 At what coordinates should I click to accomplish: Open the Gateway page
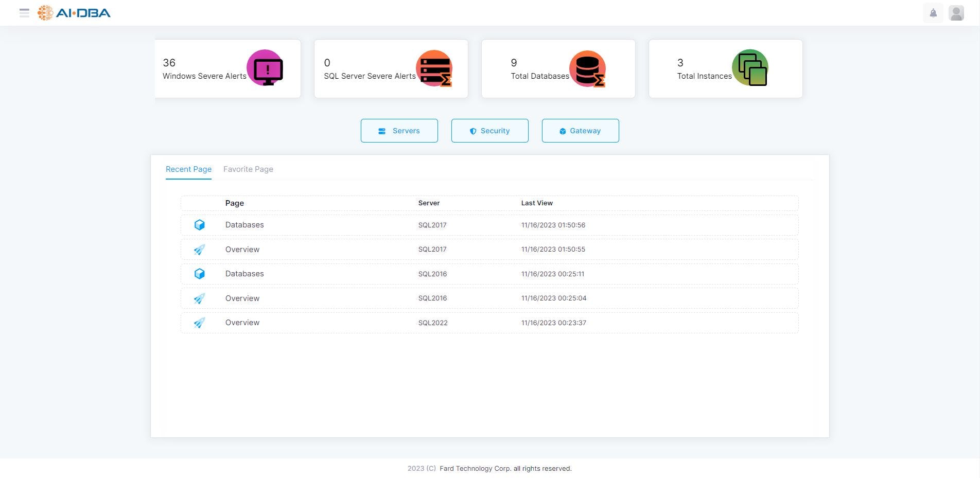coord(580,131)
